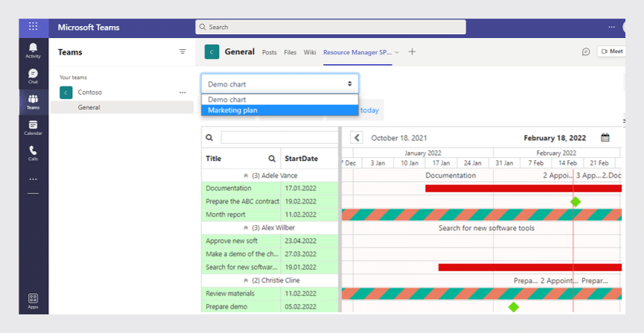Open the Activity bell in sidebar
Viewport: 644px width, 333px height.
pyautogui.click(x=34, y=50)
